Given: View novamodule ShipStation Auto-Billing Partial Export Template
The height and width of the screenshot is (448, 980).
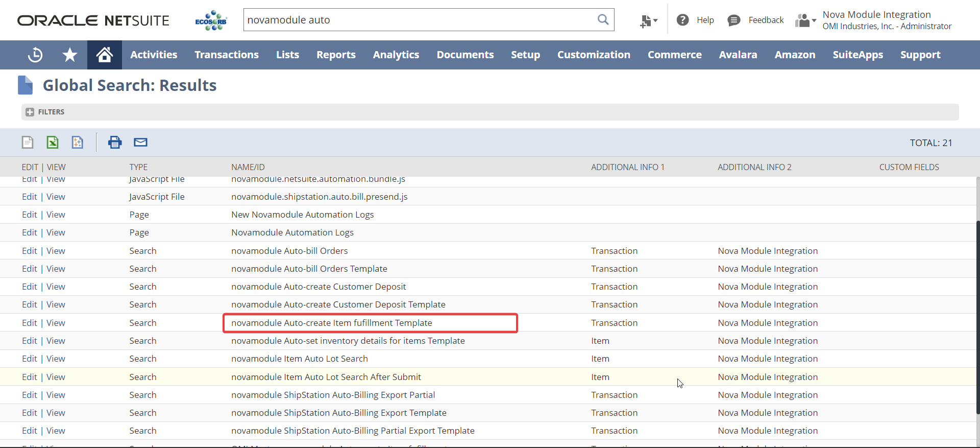Looking at the screenshot, I should (56, 431).
